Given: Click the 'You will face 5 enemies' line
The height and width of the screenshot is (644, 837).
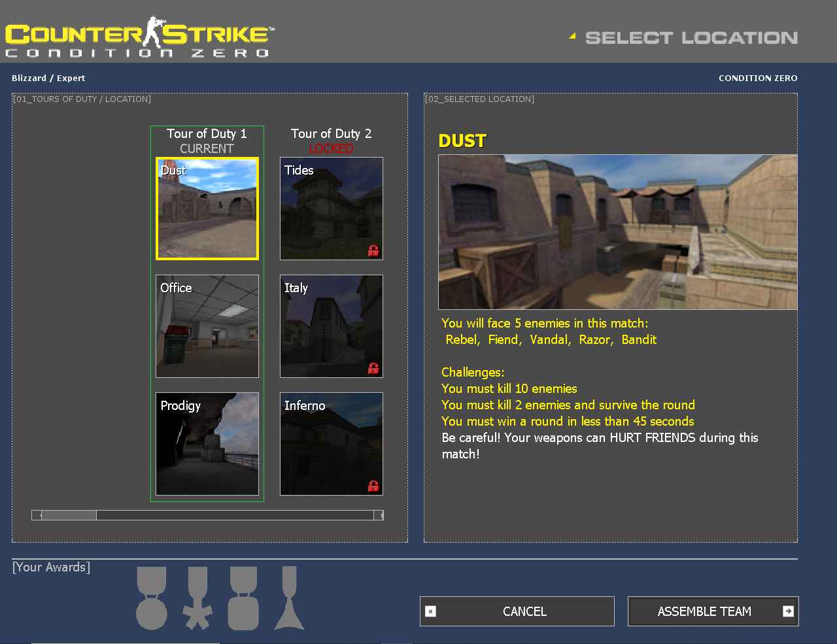Looking at the screenshot, I should [x=545, y=323].
